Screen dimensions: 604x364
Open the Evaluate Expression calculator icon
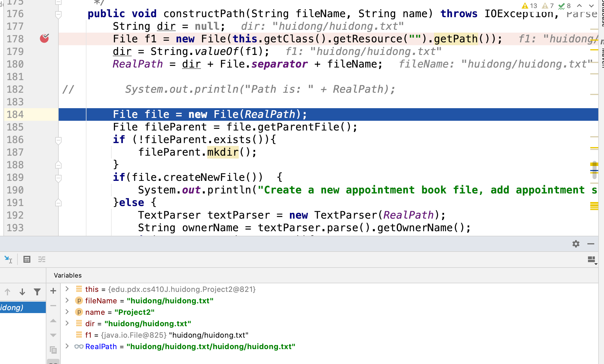27,259
